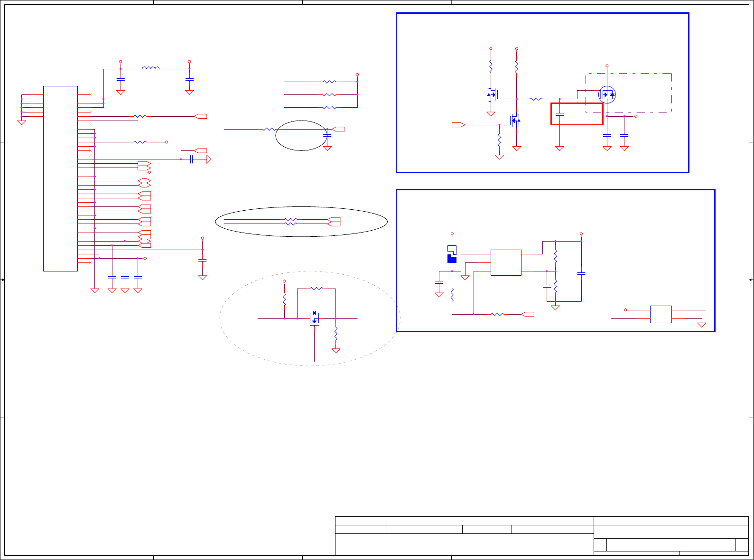Screen dimensions: 754x560
Task: Click the large connector block on the left
Action: point(60,178)
